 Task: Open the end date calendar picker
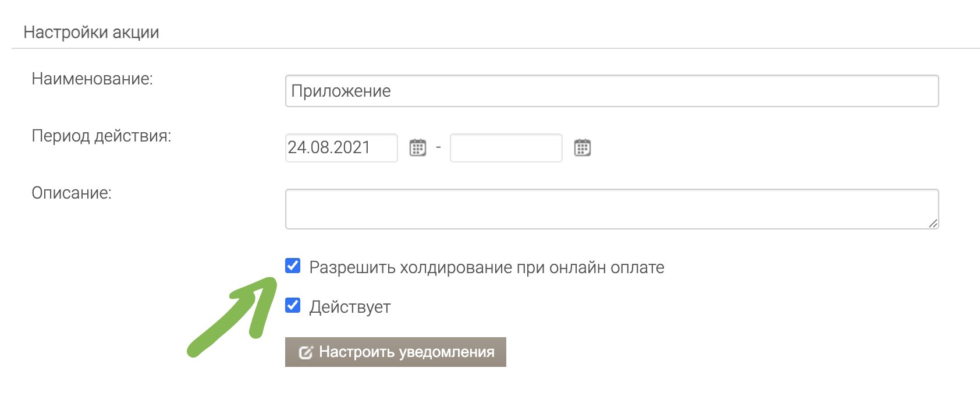tap(583, 148)
